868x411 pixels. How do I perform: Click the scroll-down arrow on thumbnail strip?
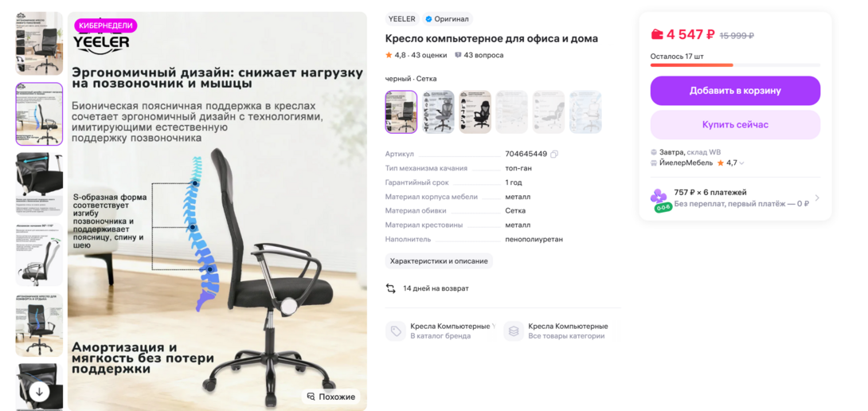[39, 392]
